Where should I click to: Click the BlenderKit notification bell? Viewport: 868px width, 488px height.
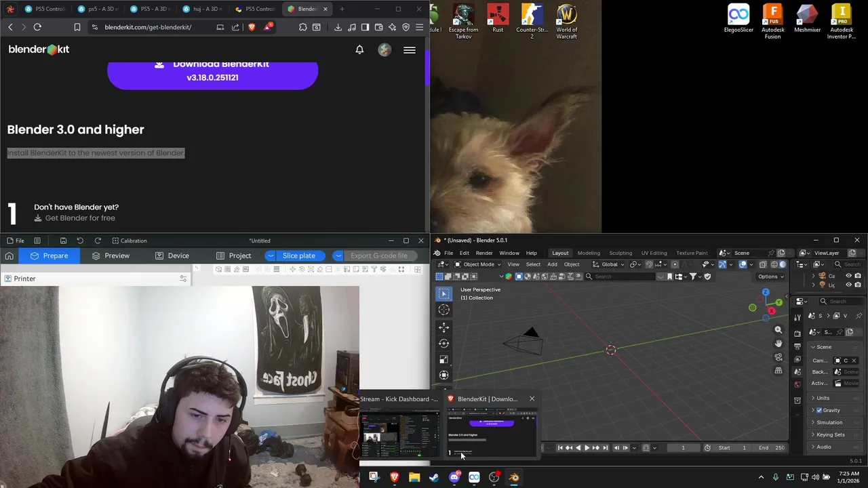tap(359, 49)
